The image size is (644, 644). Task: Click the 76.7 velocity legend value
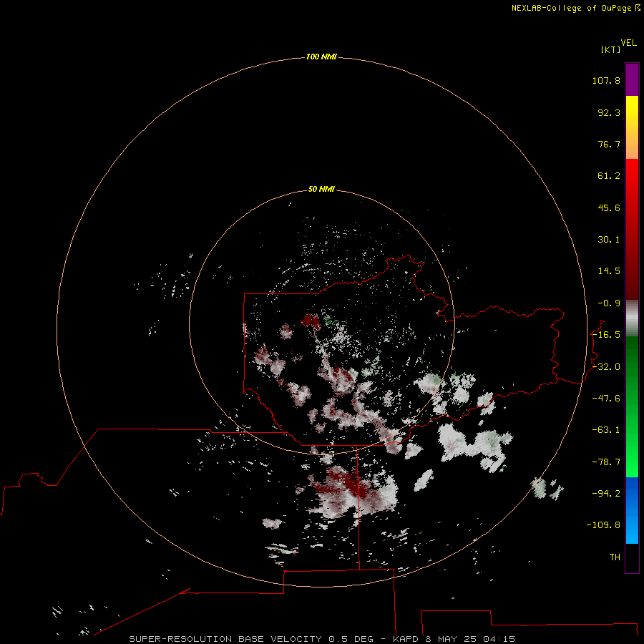click(x=609, y=144)
